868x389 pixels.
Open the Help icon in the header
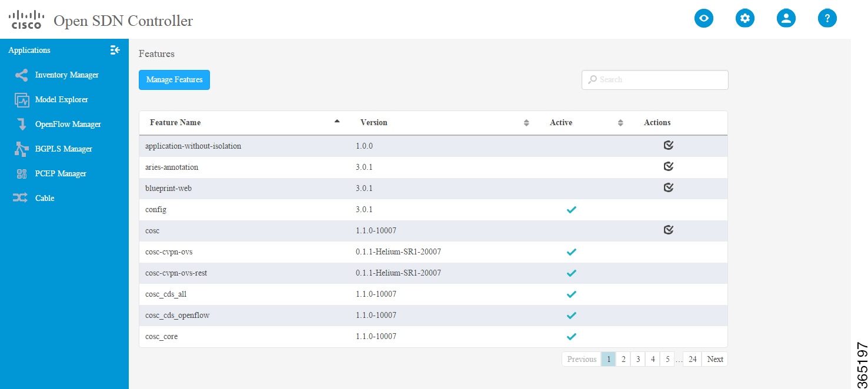tap(827, 18)
